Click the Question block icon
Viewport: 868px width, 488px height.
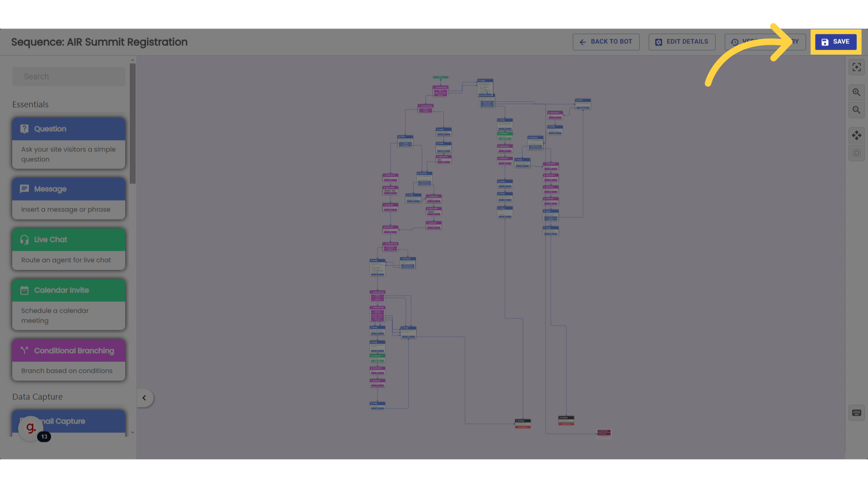(x=24, y=129)
